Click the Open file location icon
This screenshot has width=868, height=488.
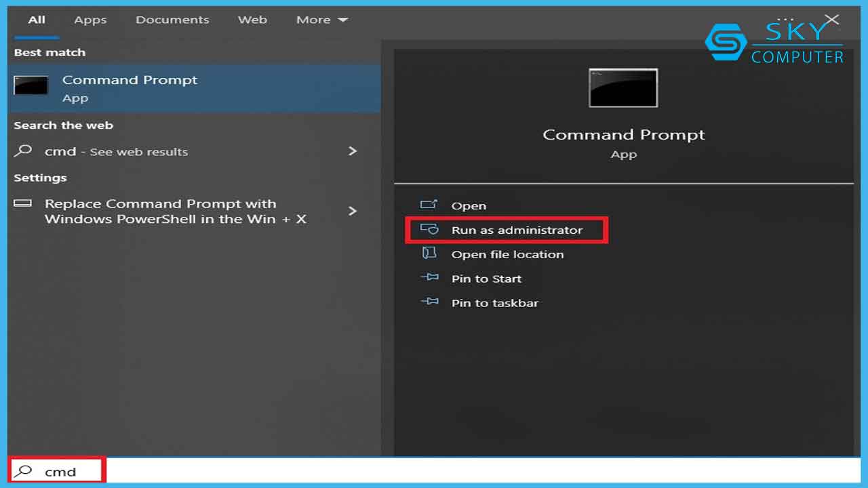pos(429,254)
